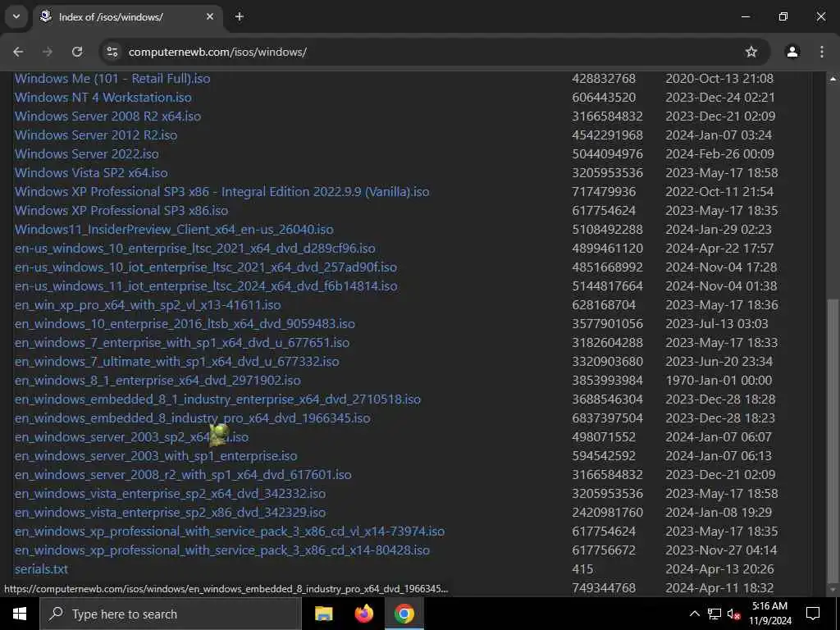Close the Index of /isos/windows/ tab
The width and height of the screenshot is (840, 630).
[x=210, y=16]
